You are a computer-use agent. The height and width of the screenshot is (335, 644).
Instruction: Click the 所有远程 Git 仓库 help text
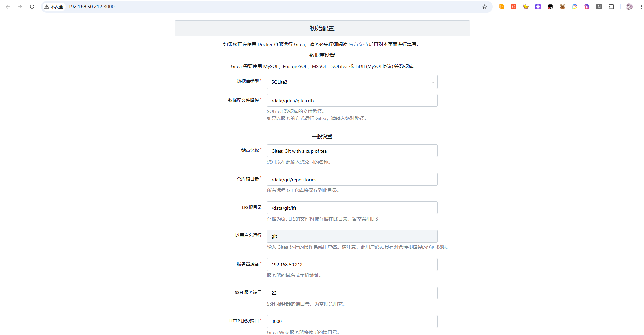click(x=304, y=190)
